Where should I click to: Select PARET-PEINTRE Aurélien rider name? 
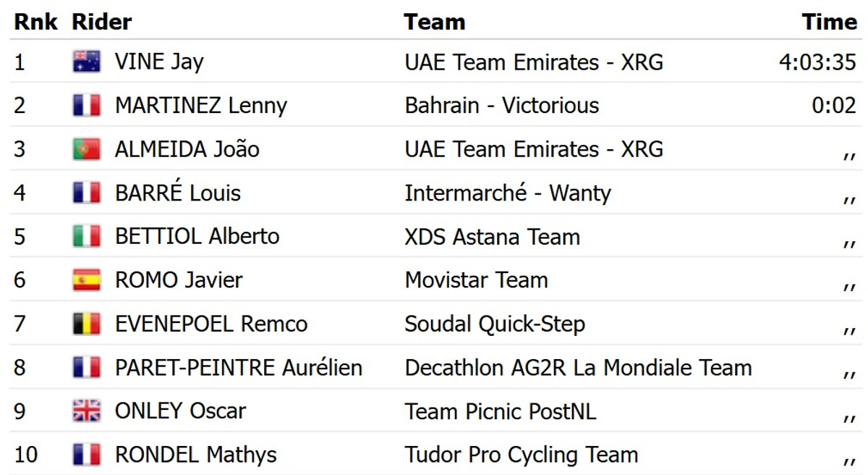pos(238,368)
